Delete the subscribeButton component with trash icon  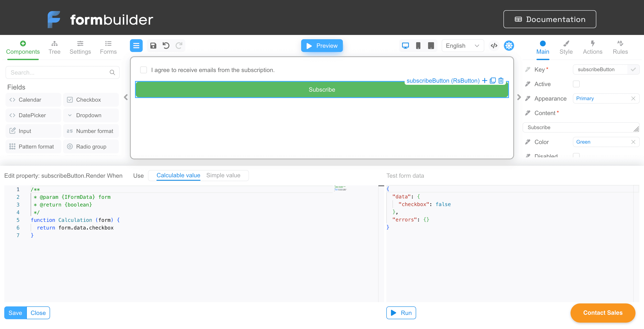pos(501,81)
